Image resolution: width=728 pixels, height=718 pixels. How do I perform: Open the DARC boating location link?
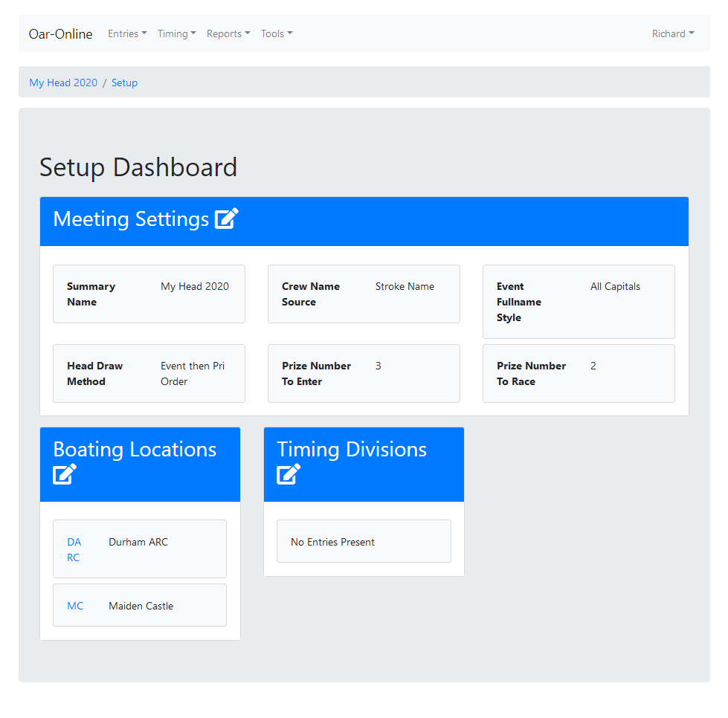pyautogui.click(x=74, y=549)
